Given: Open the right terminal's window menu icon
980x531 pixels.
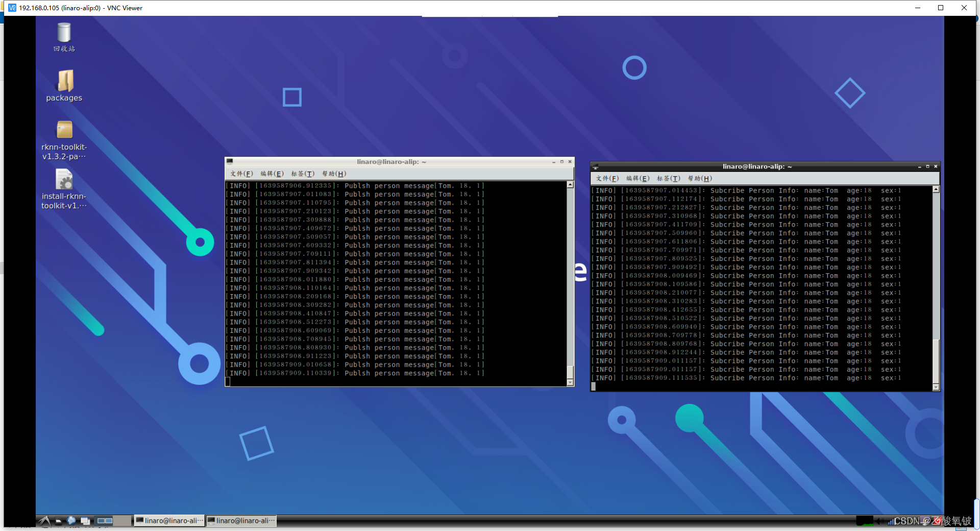Looking at the screenshot, I should coord(595,166).
